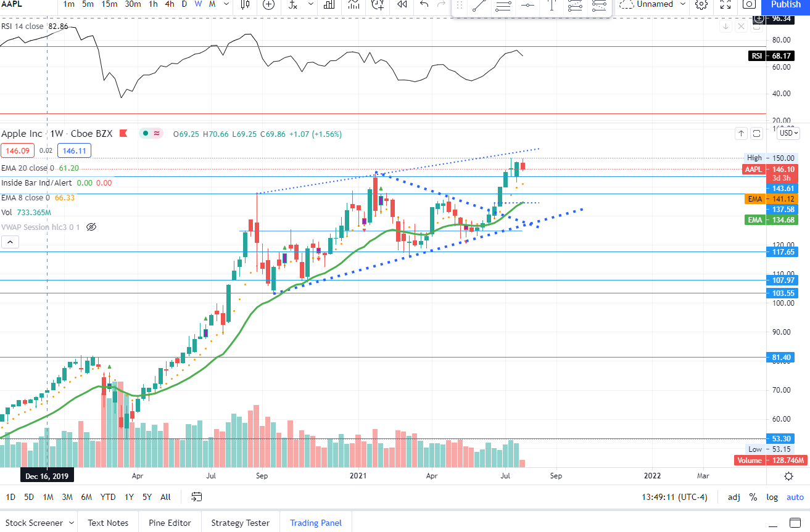
Task: Select the All date range button
Action: [165, 497]
